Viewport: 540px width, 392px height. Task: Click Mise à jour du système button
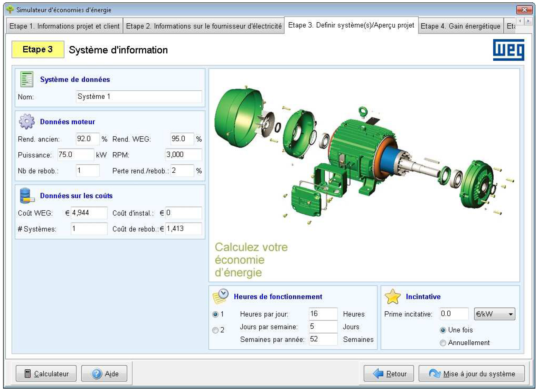(472, 374)
